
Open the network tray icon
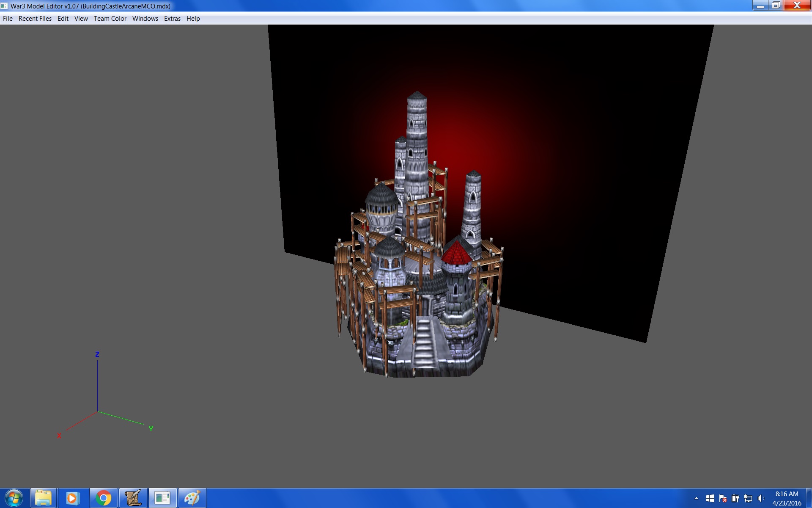(748, 498)
